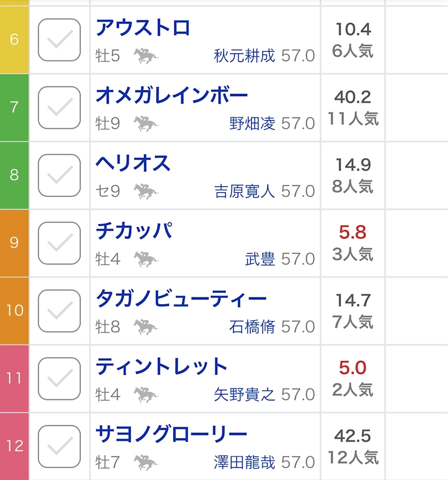Click the orange number 10 cell
This screenshot has height=480, width=448.
pos(14,310)
